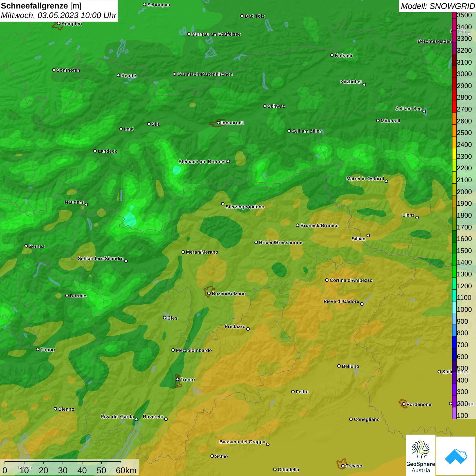
Task: Click the Rovereto label
Action: point(153,417)
